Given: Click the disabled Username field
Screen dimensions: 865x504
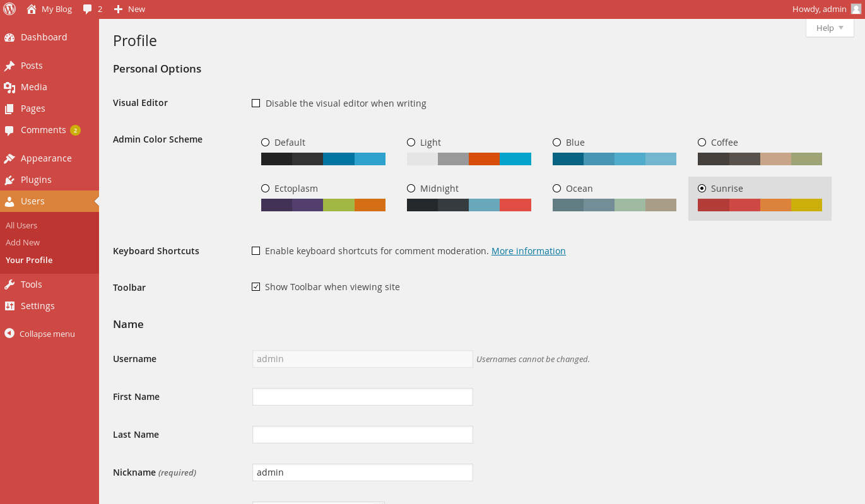Looking at the screenshot, I should click(x=363, y=359).
